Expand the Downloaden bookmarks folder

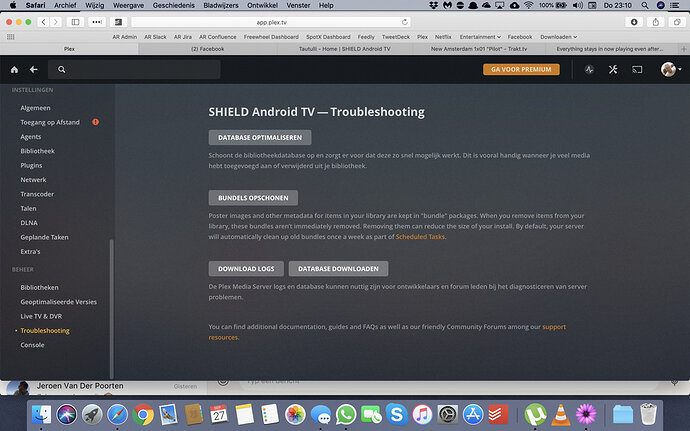coord(558,37)
